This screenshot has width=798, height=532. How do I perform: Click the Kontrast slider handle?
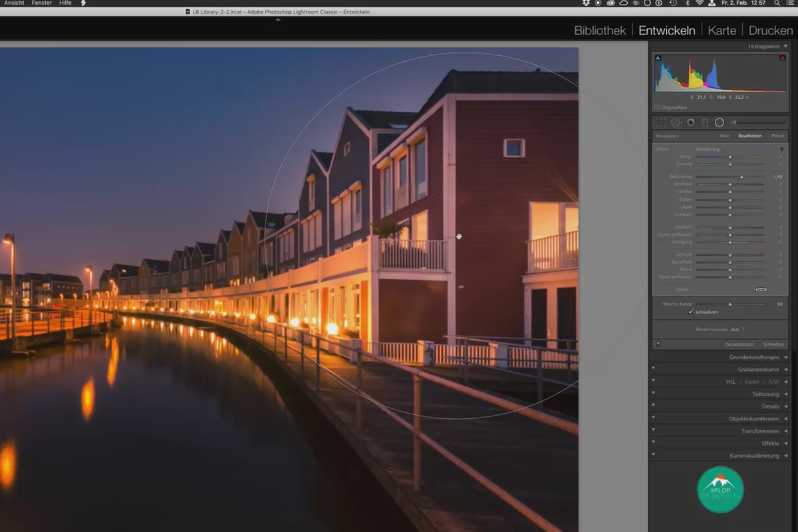coord(730,184)
